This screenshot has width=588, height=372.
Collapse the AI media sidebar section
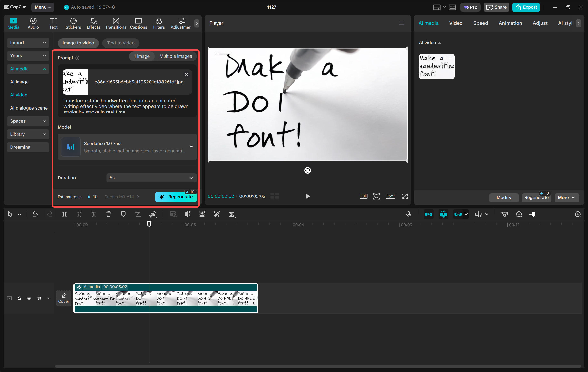pos(28,69)
